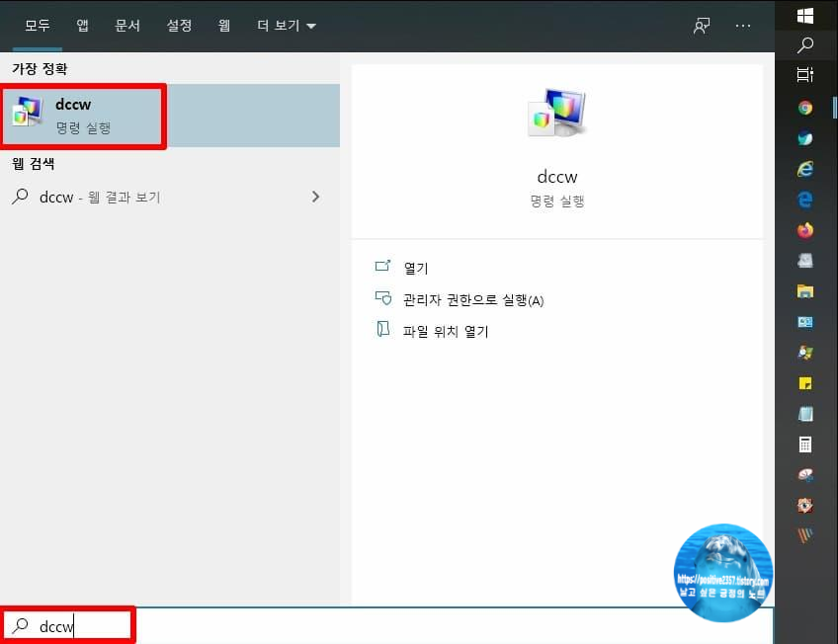Open File Explorer from the taskbar
Screen dimensions: 838x644
click(x=804, y=291)
